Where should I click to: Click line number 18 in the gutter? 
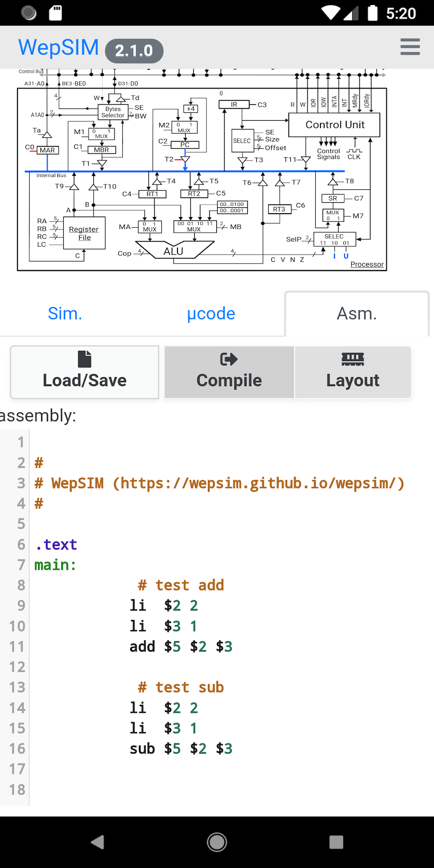pos(17,790)
